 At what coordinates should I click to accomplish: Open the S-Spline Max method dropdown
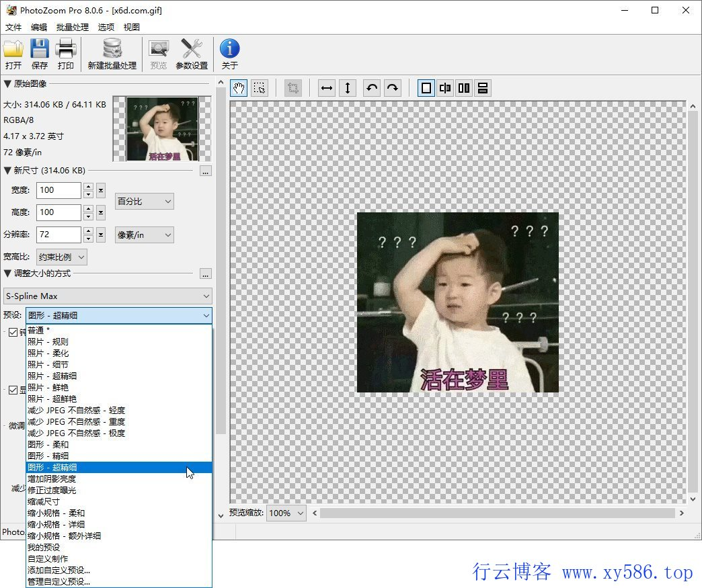click(x=108, y=296)
